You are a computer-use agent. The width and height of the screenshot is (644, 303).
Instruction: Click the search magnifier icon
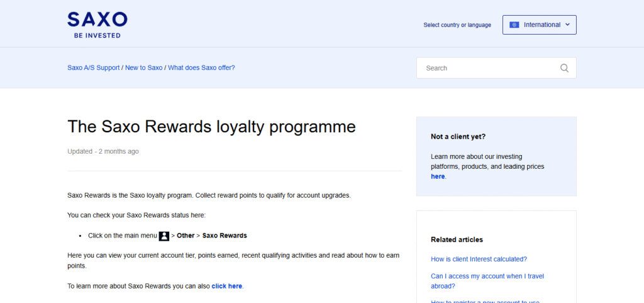point(564,68)
